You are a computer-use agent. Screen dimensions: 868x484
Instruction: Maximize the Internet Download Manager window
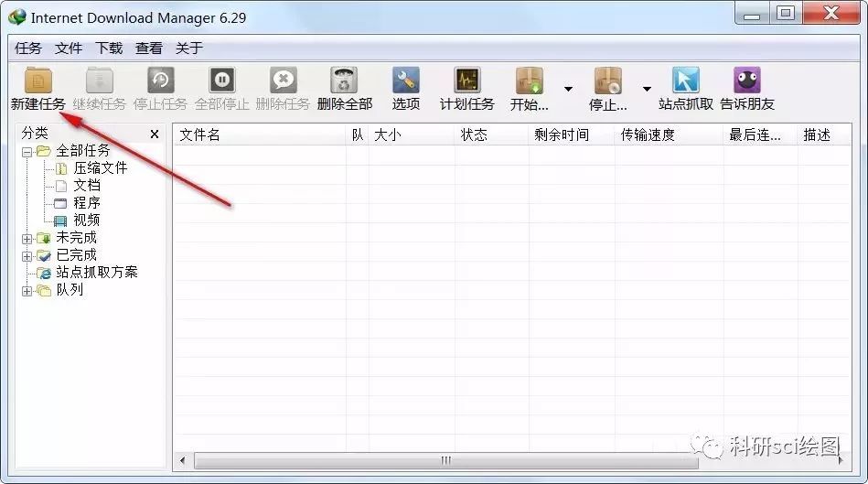click(x=786, y=12)
